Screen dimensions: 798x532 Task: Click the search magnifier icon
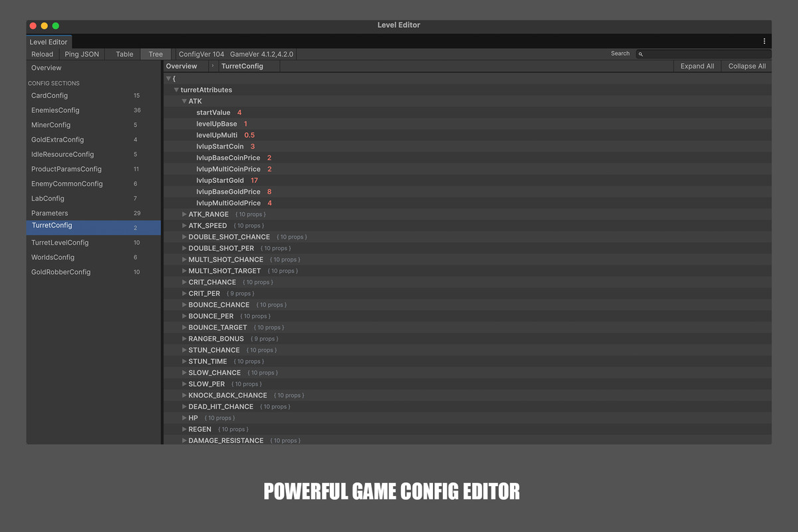point(640,55)
